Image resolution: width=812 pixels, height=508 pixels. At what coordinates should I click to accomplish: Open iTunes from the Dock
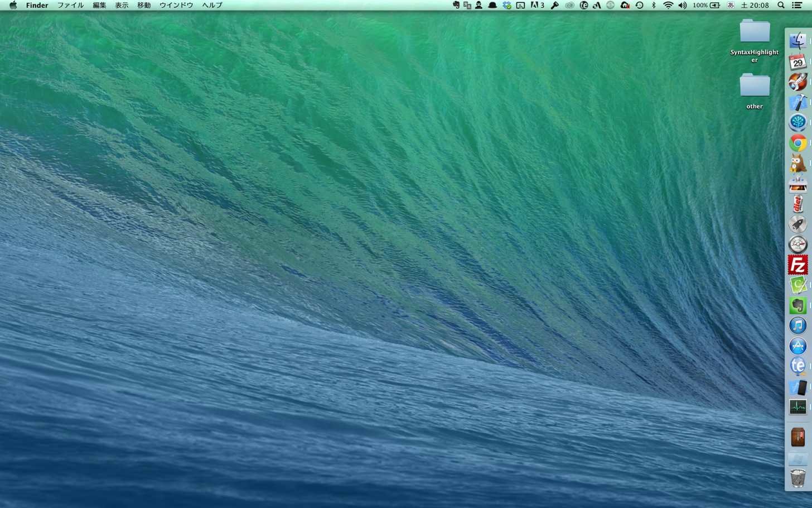pyautogui.click(x=797, y=325)
